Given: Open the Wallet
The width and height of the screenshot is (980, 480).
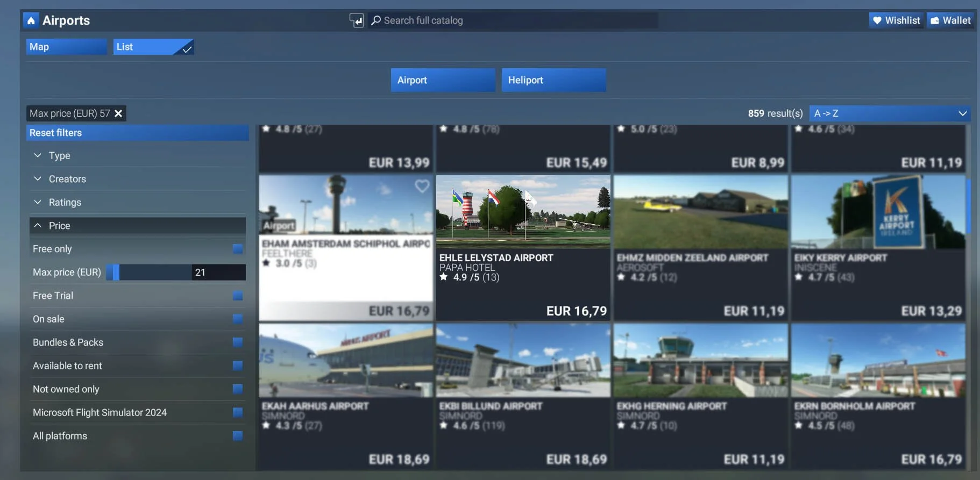Looking at the screenshot, I should (x=951, y=20).
